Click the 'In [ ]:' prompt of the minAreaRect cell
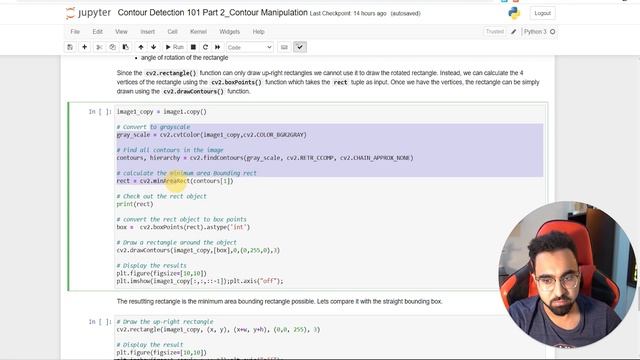 click(100, 111)
